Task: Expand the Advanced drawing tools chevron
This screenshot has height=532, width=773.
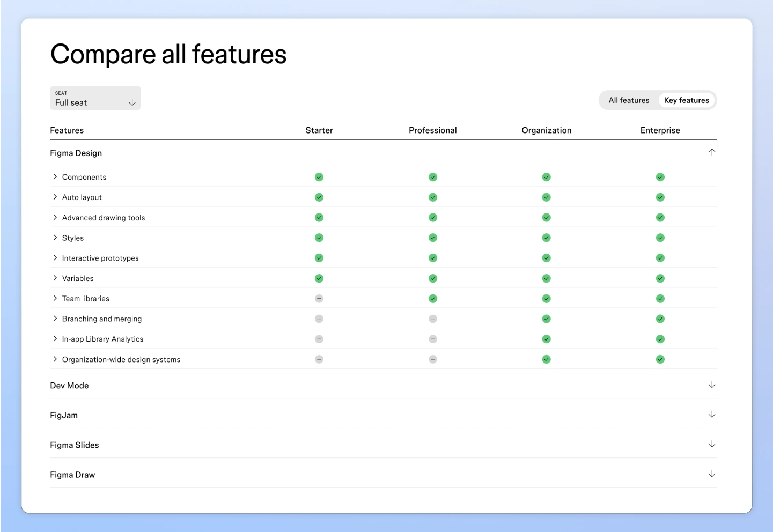Action: coord(55,217)
